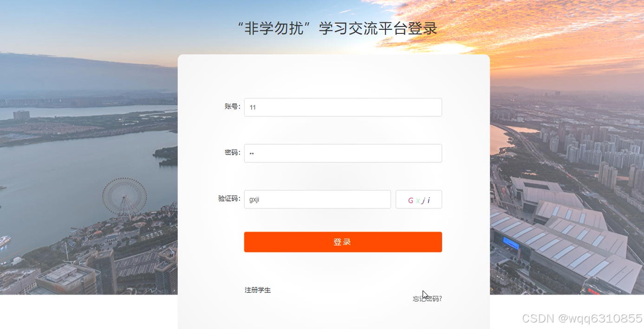Click the 登录 (Login) button
The image size is (644, 329).
(343, 242)
